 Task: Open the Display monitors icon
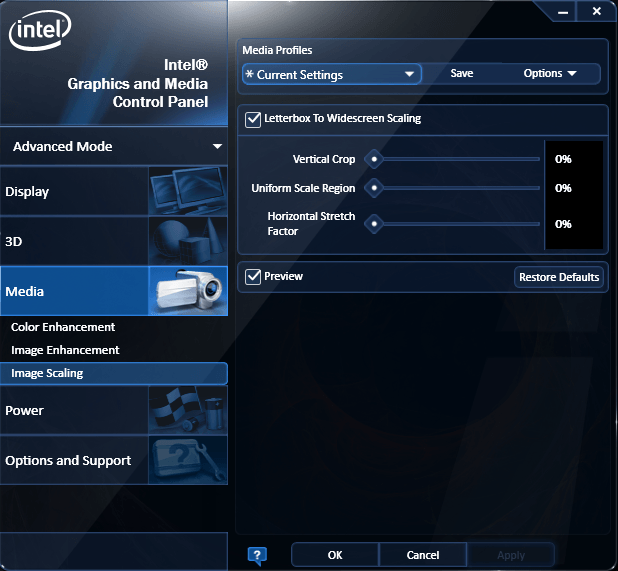point(188,191)
